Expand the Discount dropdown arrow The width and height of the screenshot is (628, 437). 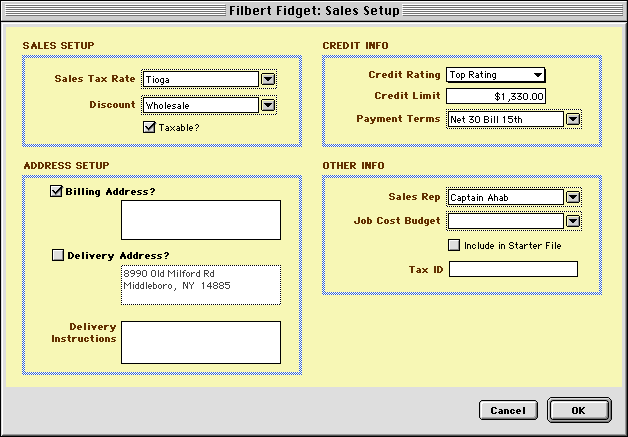[x=268, y=104]
